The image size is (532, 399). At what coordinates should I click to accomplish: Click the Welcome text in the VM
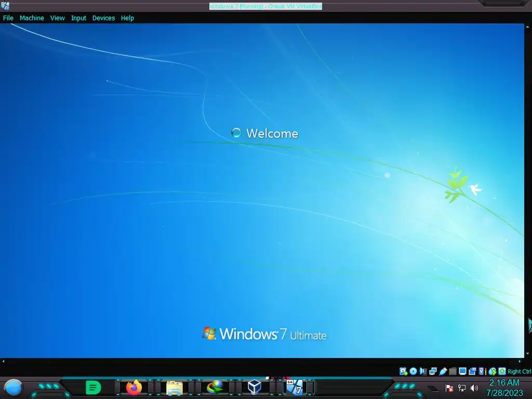272,134
